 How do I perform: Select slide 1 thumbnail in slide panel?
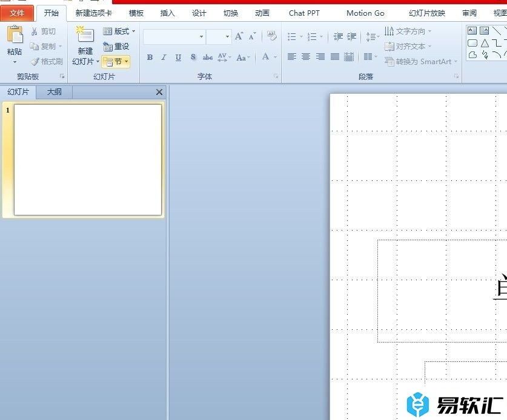tap(88, 160)
